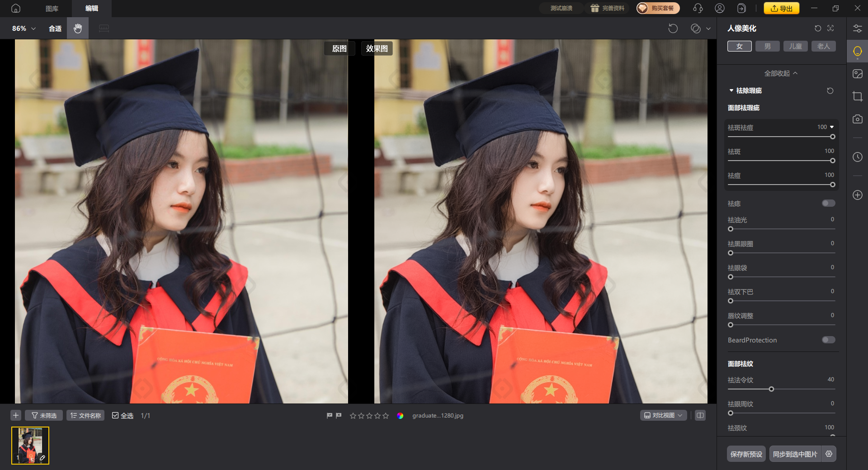This screenshot has height=470, width=868.
Task: Select the 男 portrait category tab
Action: tap(767, 46)
